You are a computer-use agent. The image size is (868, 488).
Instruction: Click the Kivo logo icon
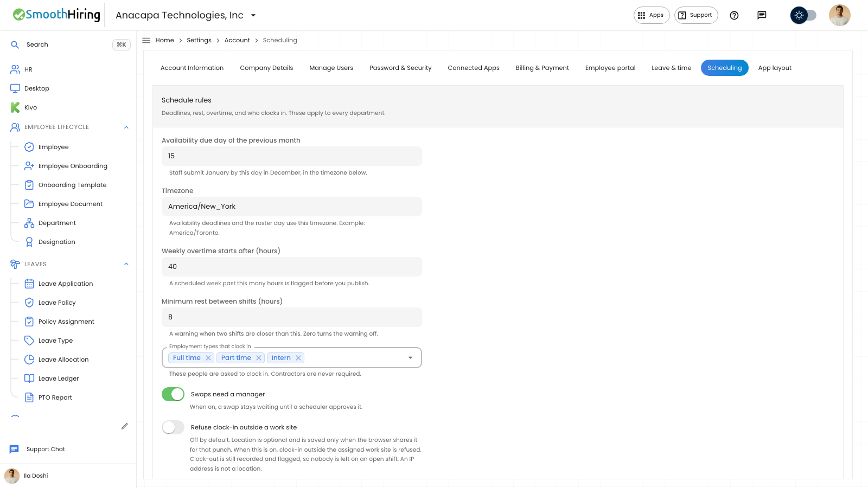[x=15, y=107]
